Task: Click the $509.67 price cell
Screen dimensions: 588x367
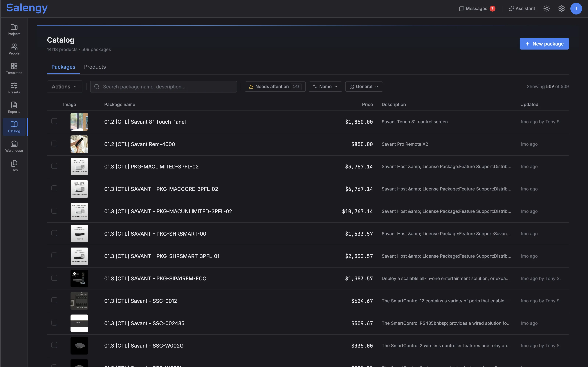Action: pos(362,323)
